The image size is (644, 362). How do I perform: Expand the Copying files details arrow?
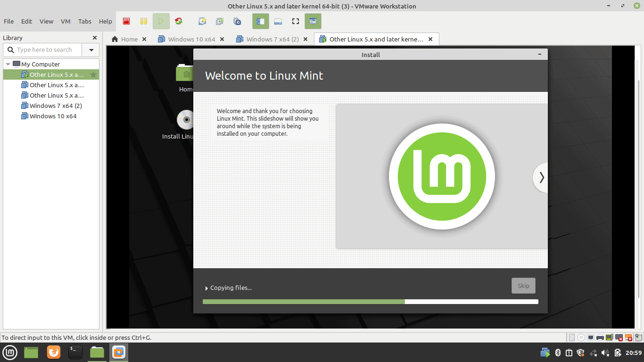pos(206,288)
